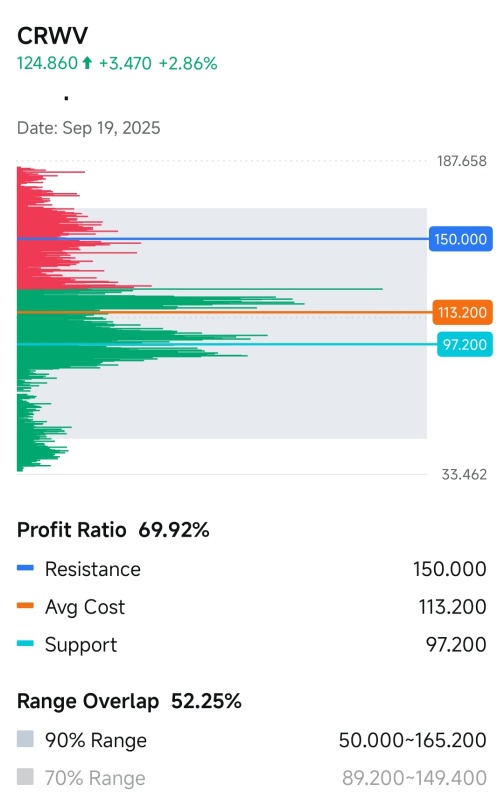Click the orange Avg Cost legend marker
Viewport: 504px width, 806px height.
[25, 606]
